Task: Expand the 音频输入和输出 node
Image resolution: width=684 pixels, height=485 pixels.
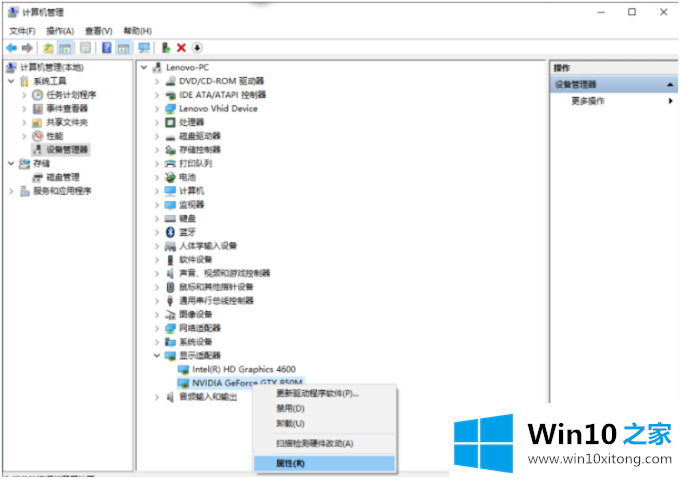Action: (157, 397)
